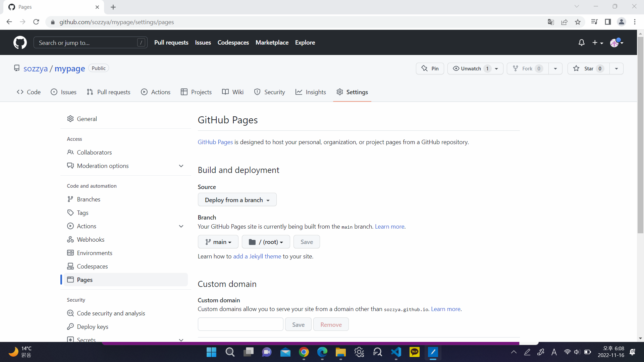Expand Moderation options chevron
This screenshot has height=362, width=644.
[181, 166]
